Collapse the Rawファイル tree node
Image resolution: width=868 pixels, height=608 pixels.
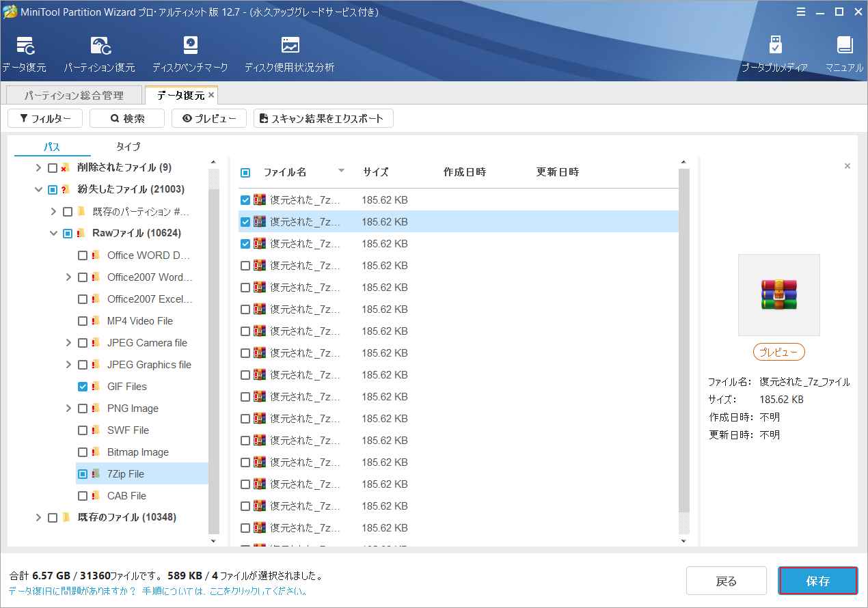pyautogui.click(x=53, y=233)
